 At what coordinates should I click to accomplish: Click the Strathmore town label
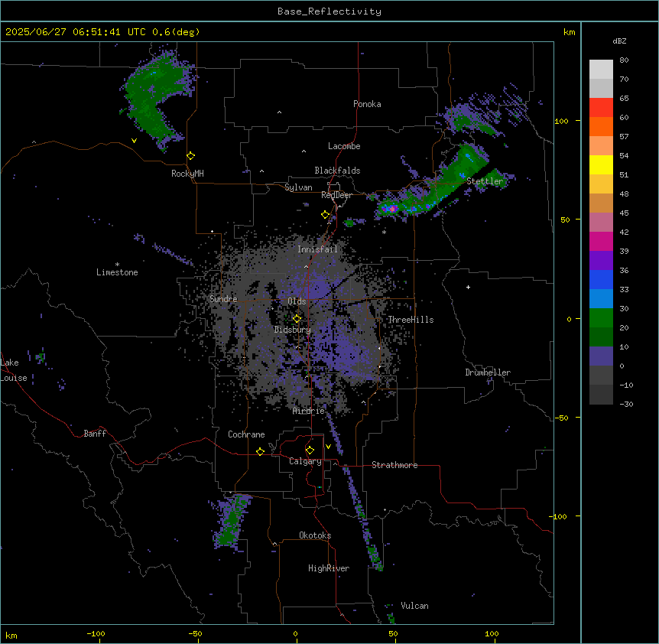394,465
